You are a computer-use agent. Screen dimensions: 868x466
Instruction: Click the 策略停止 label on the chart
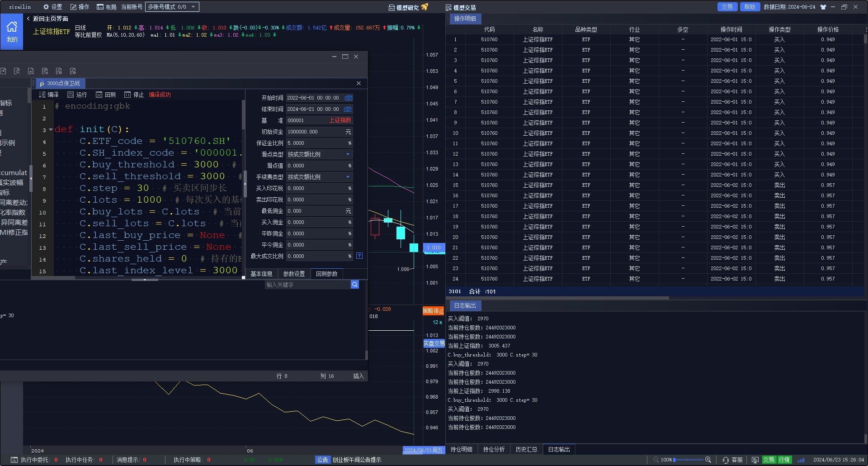point(433,311)
